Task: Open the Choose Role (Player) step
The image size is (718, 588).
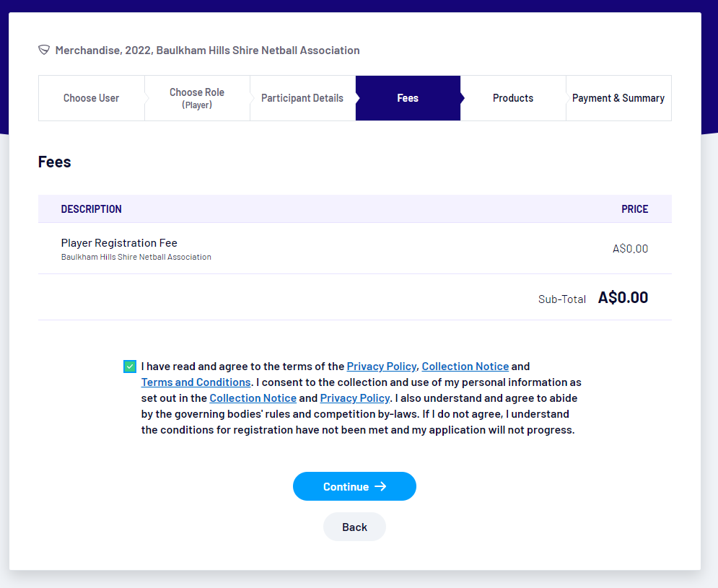Action: point(197,98)
